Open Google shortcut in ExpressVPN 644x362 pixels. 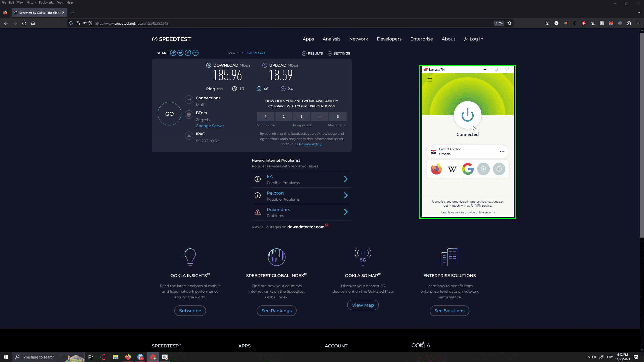(468, 169)
